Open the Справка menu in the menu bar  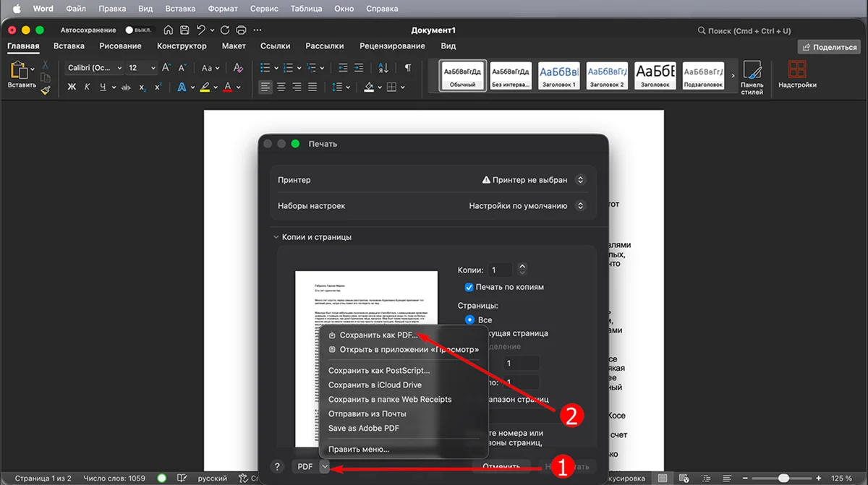pos(381,9)
